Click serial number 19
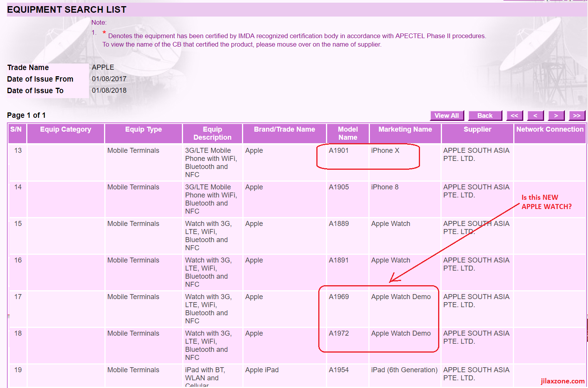Screen dimensions: 588x388 pos(18,370)
